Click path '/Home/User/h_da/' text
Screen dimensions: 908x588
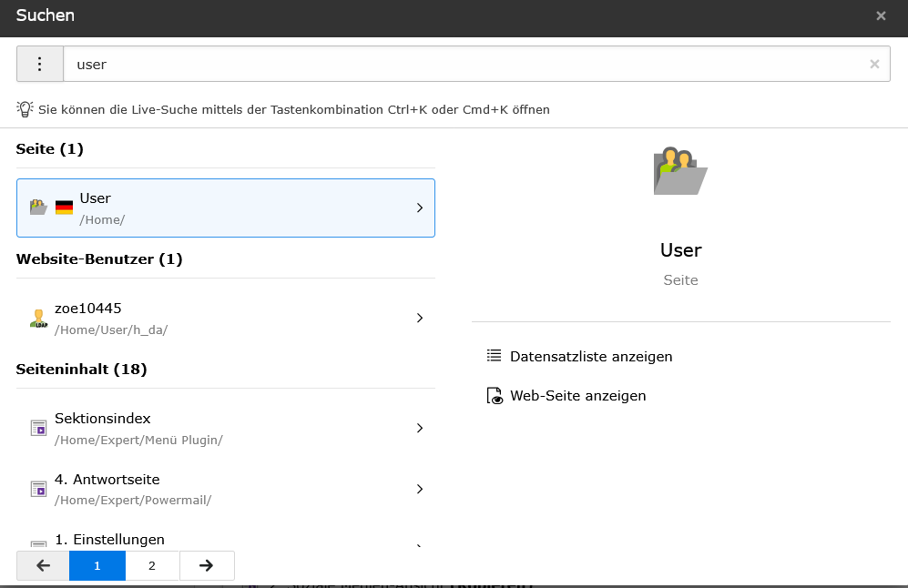111,329
